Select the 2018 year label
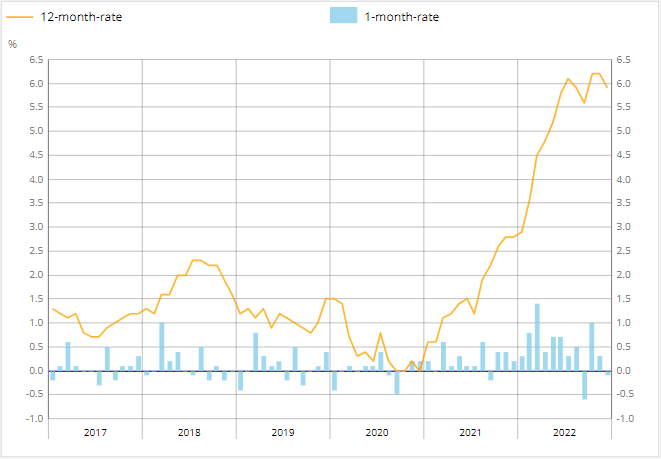 tap(189, 432)
